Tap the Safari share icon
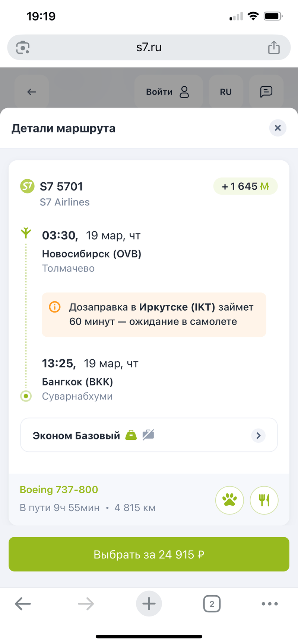The image size is (298, 644). [x=274, y=48]
